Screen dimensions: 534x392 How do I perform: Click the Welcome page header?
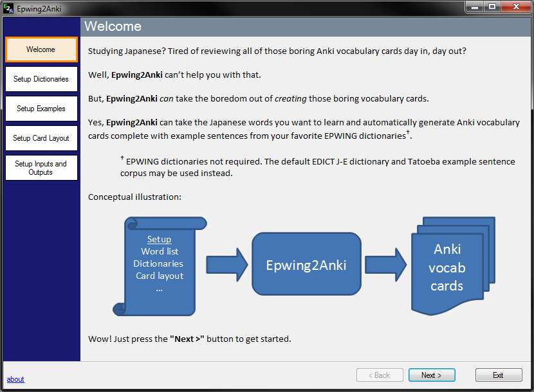(113, 26)
